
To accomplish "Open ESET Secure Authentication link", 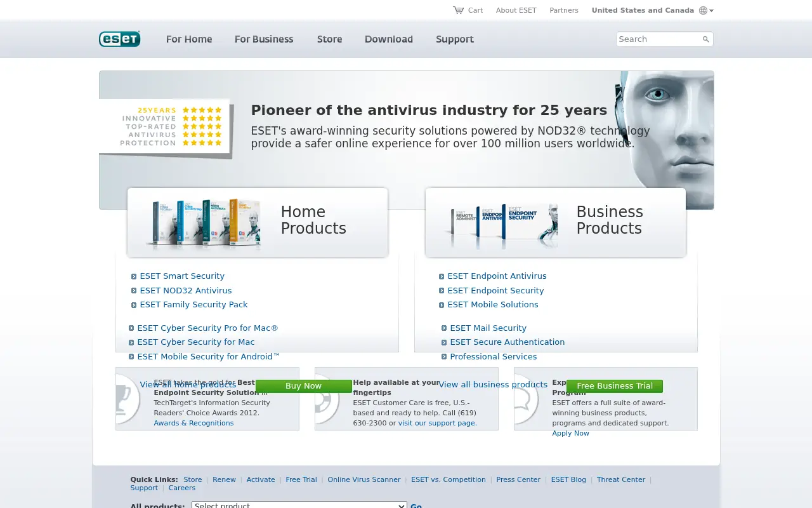I will click(507, 342).
